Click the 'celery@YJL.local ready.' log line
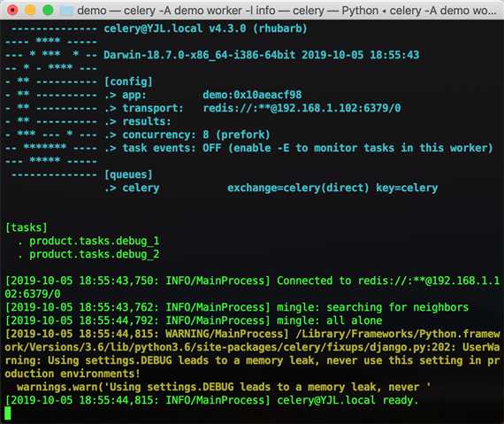The width and height of the screenshot is (504, 424). coord(212,400)
